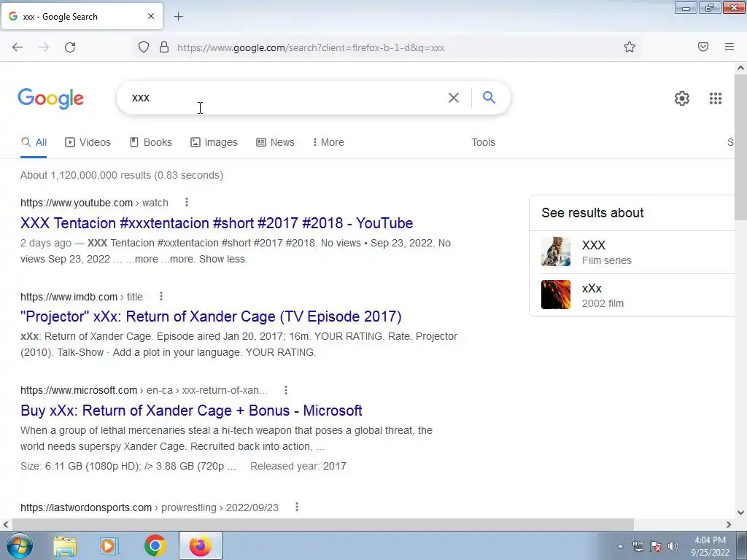Screen dimensions: 747x560
Task: Switch to the Books tab
Action: click(151, 142)
